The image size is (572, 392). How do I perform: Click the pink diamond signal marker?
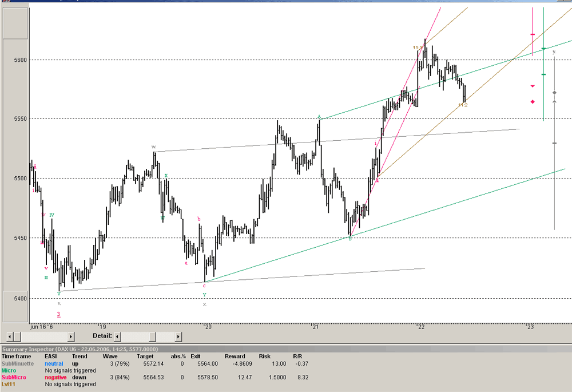(533, 102)
